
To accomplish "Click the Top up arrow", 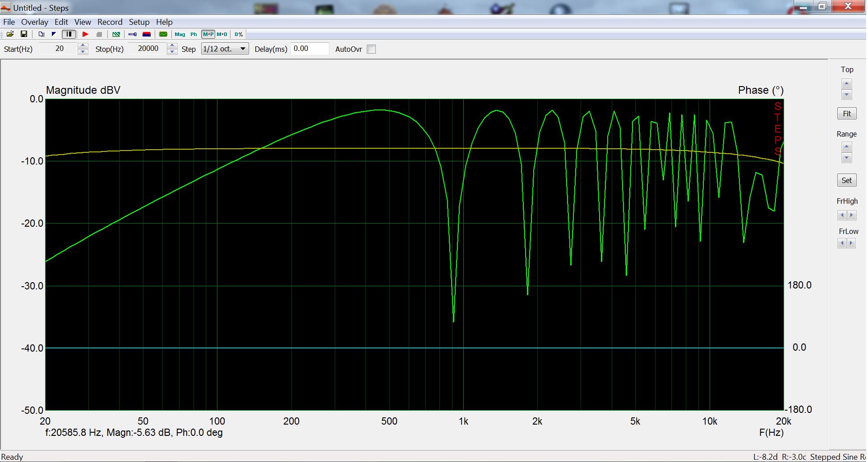I will point(847,84).
